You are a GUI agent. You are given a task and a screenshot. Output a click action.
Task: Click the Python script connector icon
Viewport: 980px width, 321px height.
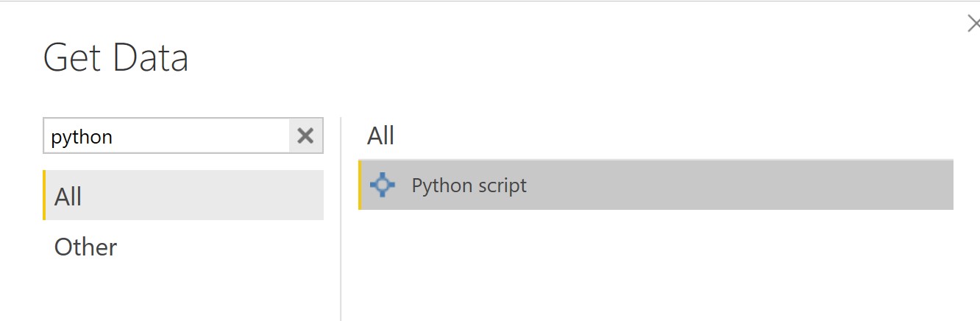click(383, 185)
